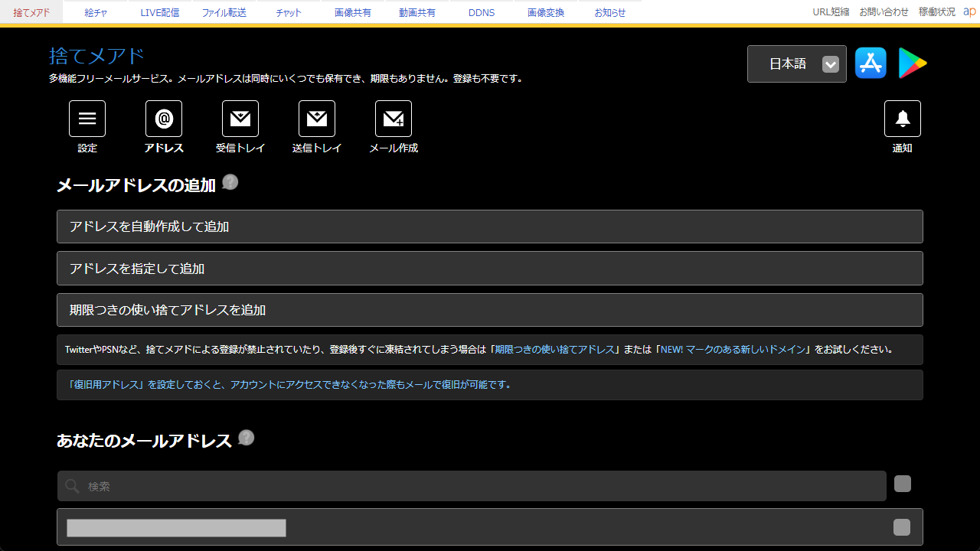This screenshot has height=551, width=980.
Task: Click help icon beside あなたのメールアドレス
Action: tap(247, 438)
